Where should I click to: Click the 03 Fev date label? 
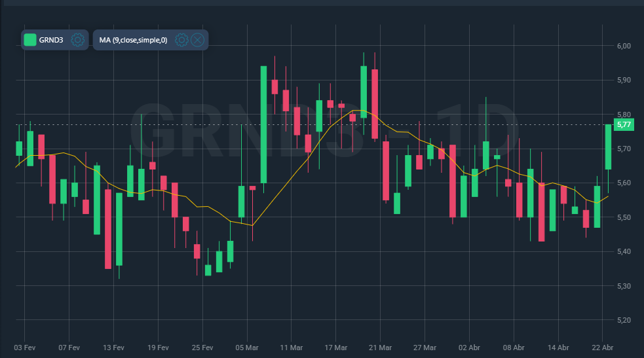click(x=25, y=348)
